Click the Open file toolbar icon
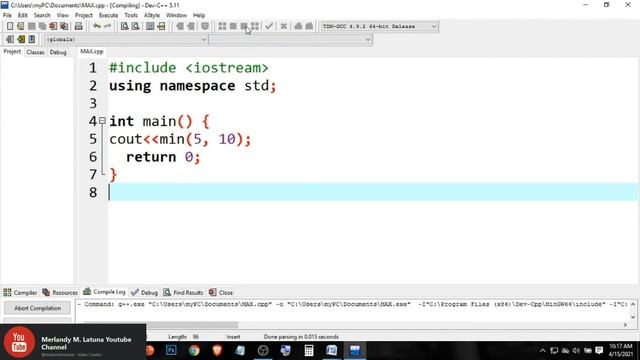The image size is (640, 360). pos(20,26)
